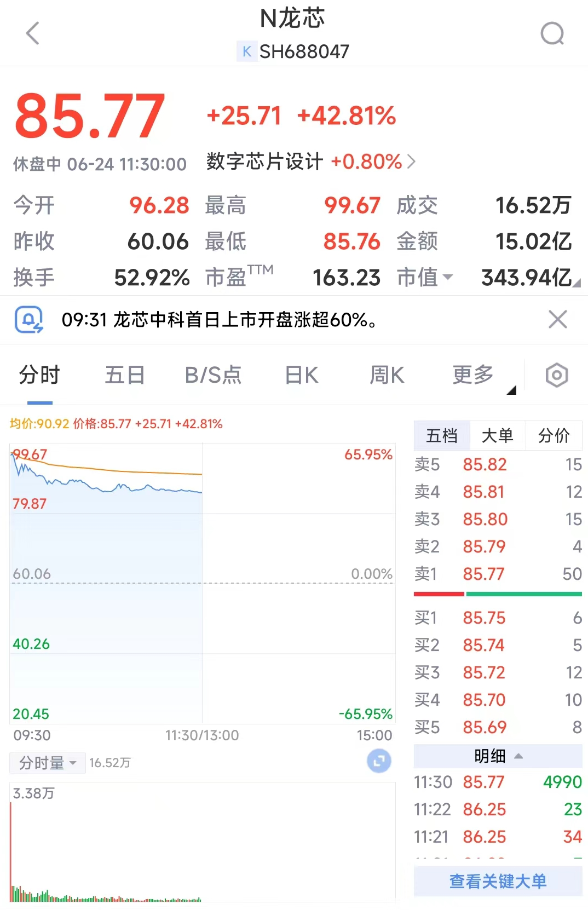Select the 买5 row at 85.69
This screenshot has width=588, height=910.
pos(498,727)
